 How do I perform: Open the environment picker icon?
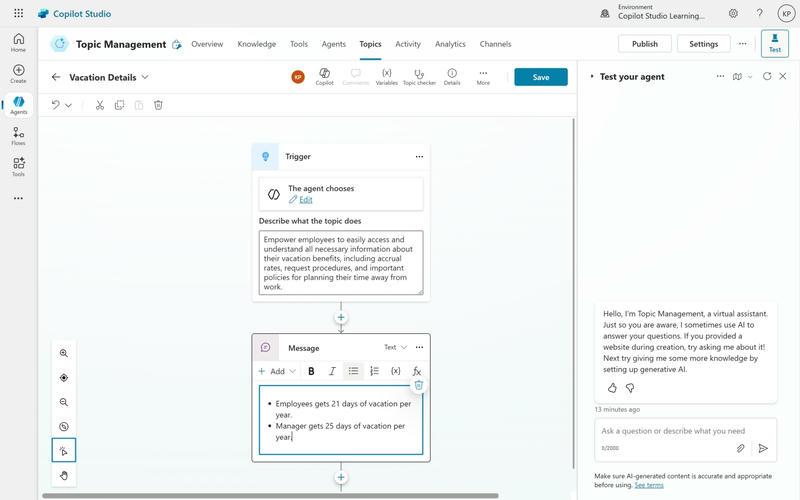(x=605, y=14)
